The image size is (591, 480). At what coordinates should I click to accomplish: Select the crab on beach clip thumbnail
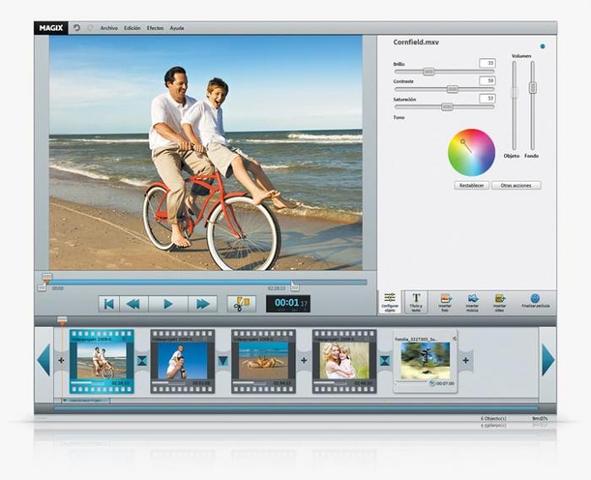coord(263,361)
